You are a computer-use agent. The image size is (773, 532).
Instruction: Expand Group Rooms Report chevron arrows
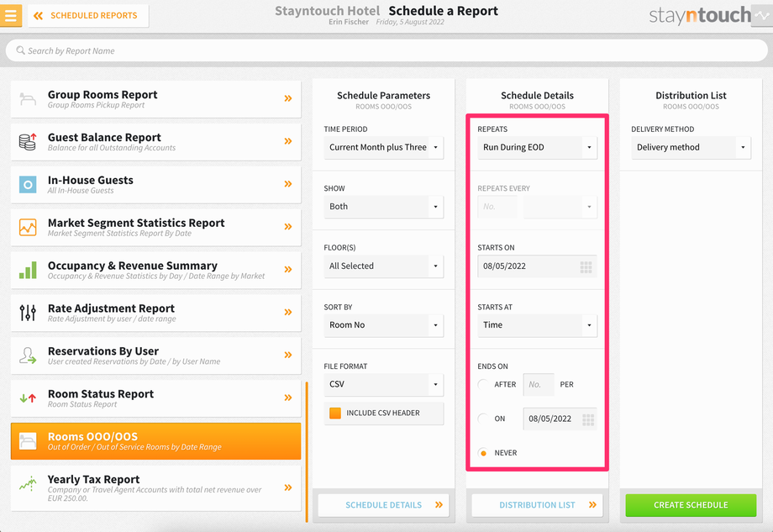click(288, 98)
